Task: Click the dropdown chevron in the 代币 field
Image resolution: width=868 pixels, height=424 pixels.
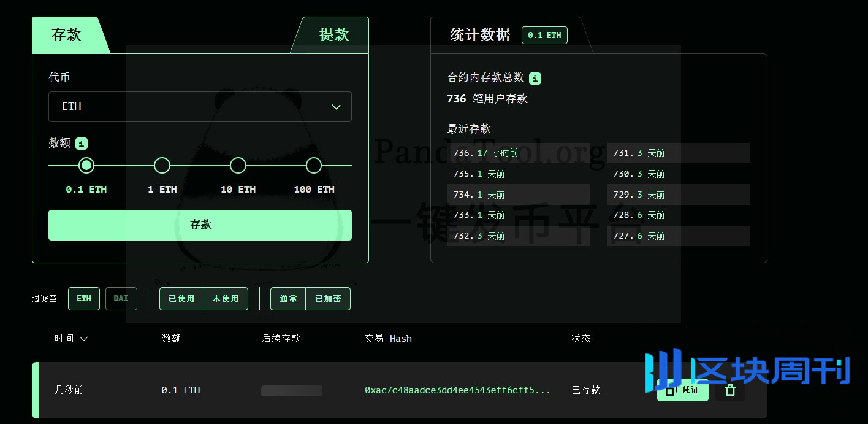Action: [x=336, y=107]
